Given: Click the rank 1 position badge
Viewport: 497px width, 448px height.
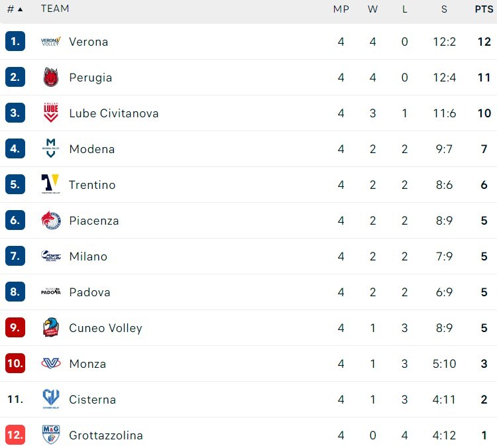Looking at the screenshot, I should click(x=15, y=42).
